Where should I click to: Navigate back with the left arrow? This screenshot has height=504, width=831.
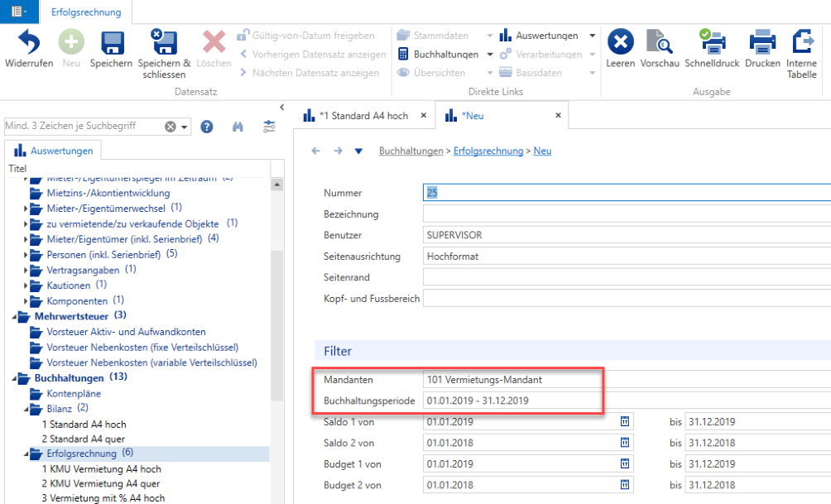click(x=316, y=151)
